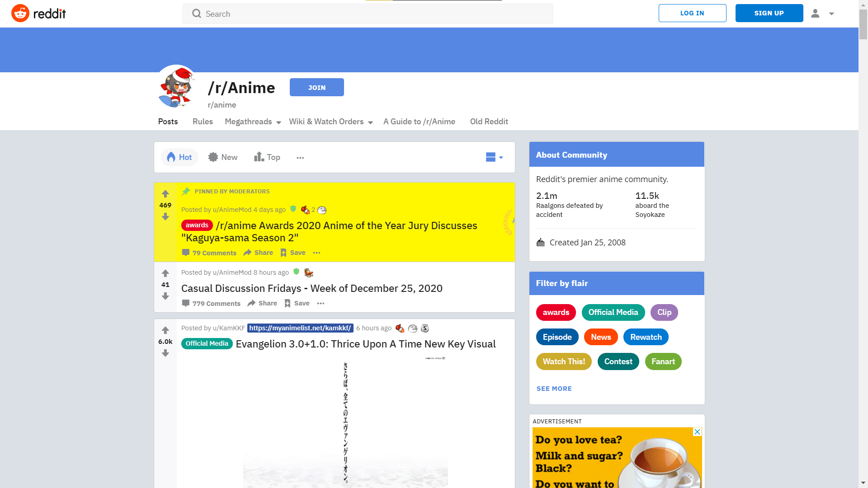Click the comment bubble icon on Casual Discussion post
This screenshot has height=488, width=868.
[x=185, y=303]
